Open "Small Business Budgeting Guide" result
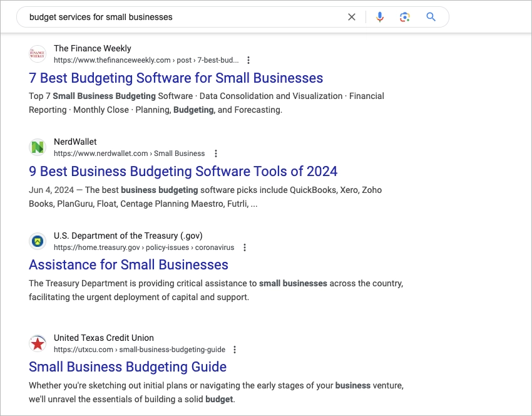 pyautogui.click(x=128, y=367)
